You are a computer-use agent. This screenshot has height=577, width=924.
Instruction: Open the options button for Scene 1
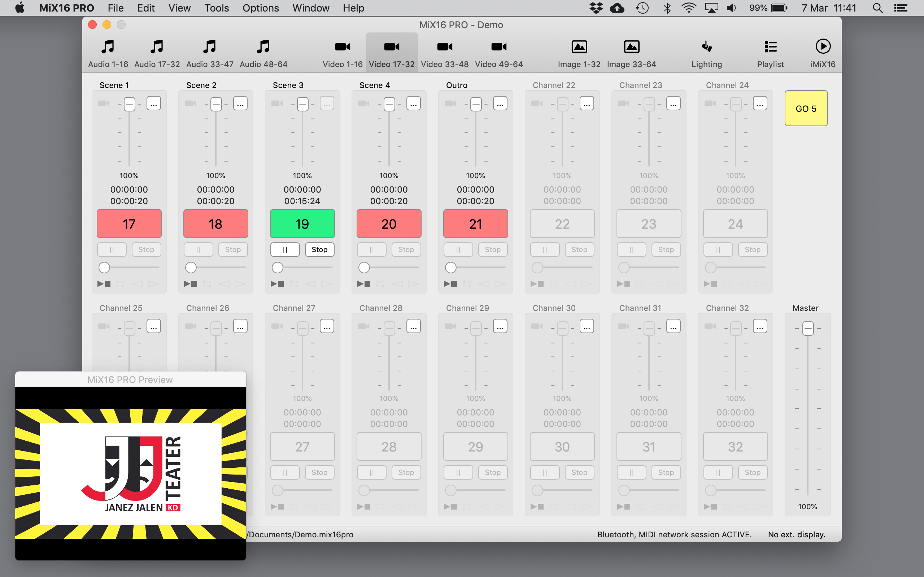coord(154,103)
